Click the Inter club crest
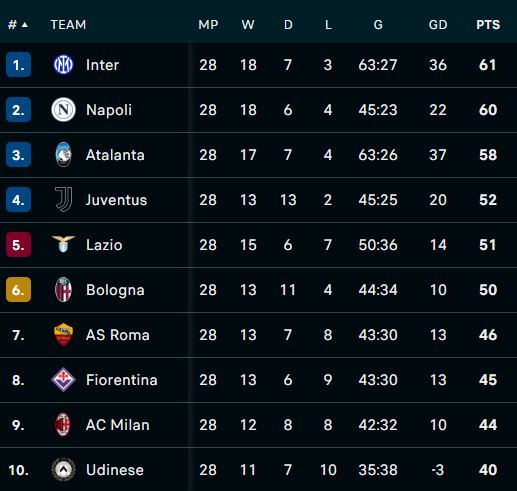 tap(63, 64)
